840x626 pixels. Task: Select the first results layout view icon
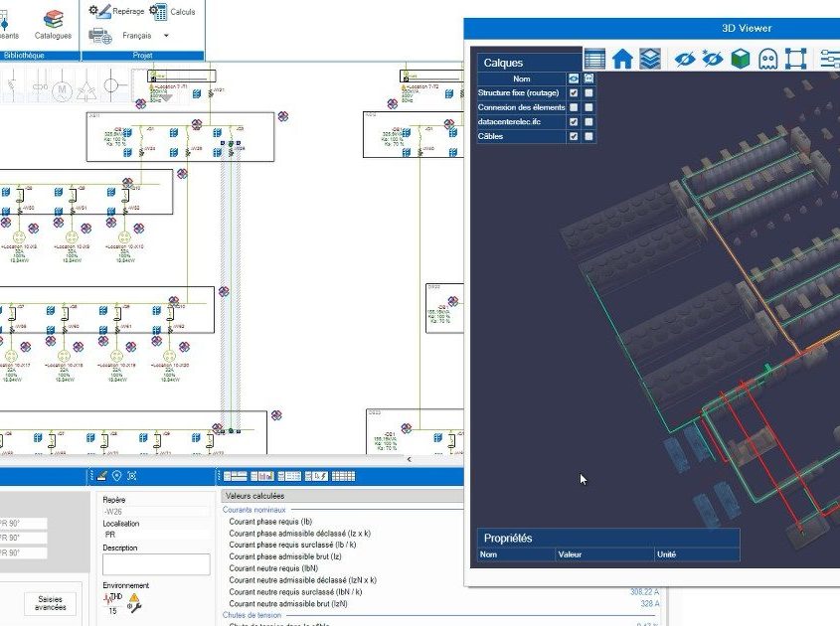tap(235, 476)
